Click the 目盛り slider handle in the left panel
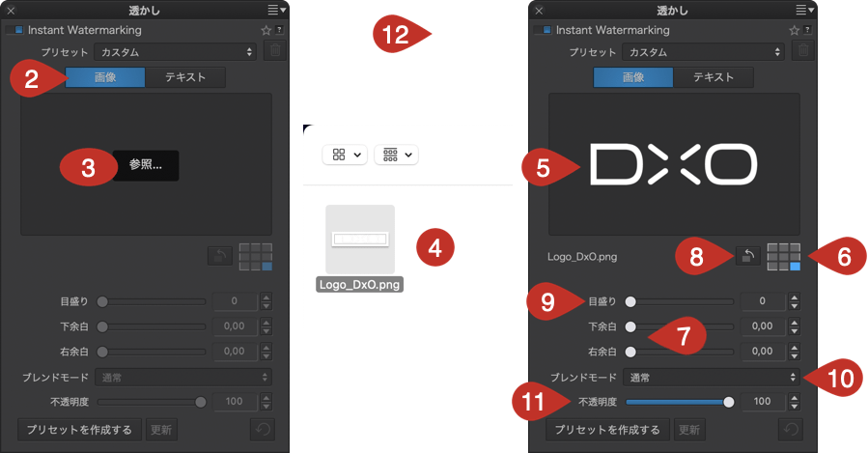Viewport: 868px width, 453px height. 102,301
